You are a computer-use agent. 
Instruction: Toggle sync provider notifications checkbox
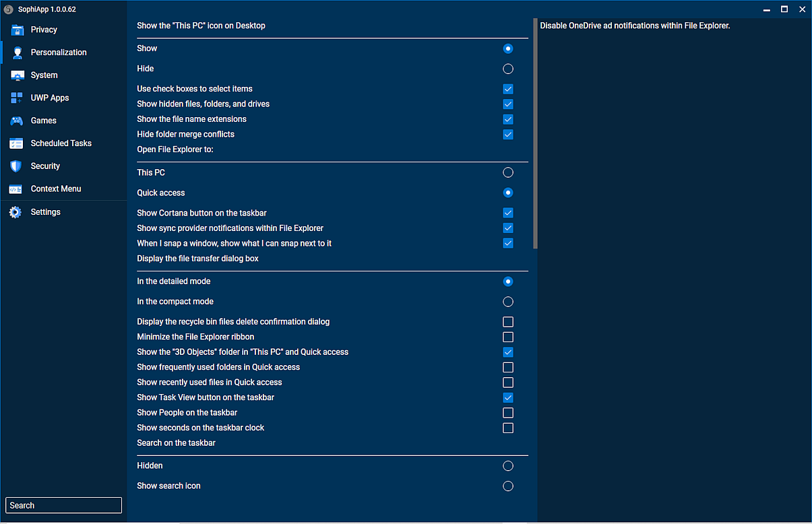tap(508, 228)
